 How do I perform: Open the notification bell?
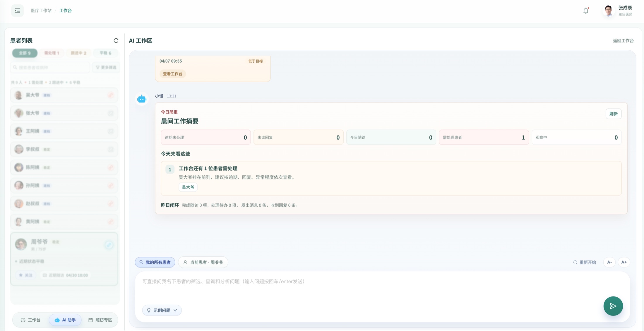point(585,11)
